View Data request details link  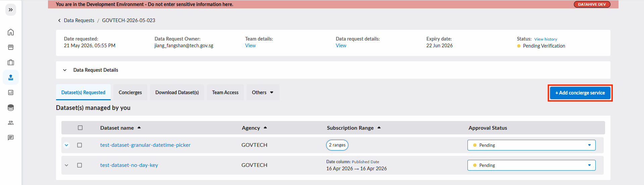pos(341,46)
